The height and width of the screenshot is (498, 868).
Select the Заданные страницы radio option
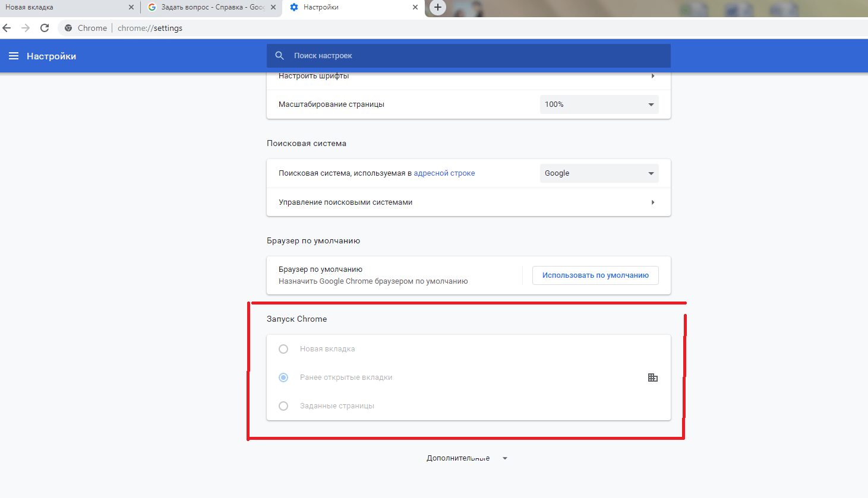pyautogui.click(x=283, y=406)
